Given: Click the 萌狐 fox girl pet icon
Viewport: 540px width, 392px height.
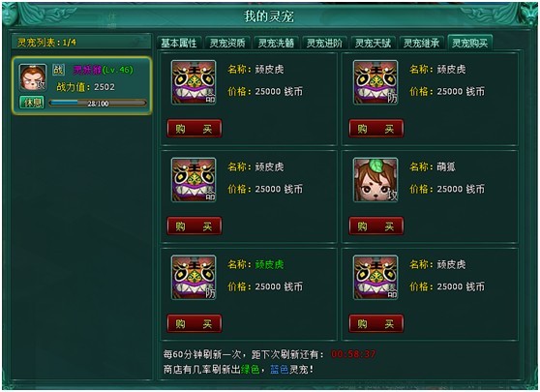Looking at the screenshot, I should (375, 179).
